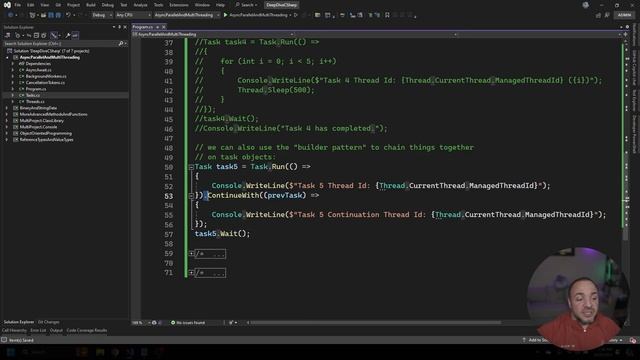The height and width of the screenshot is (360, 640).
Task: Open the Analyze menu
Action: tap(140, 5)
